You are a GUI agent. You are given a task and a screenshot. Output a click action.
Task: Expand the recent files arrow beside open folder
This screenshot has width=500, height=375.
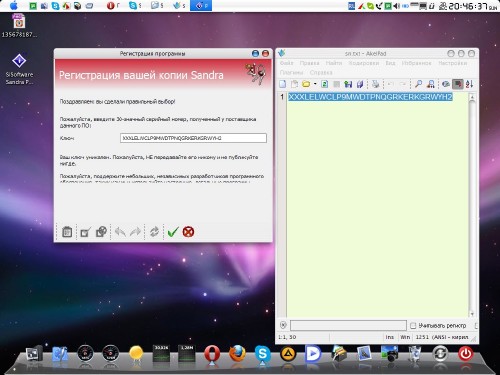pyautogui.click(x=315, y=84)
